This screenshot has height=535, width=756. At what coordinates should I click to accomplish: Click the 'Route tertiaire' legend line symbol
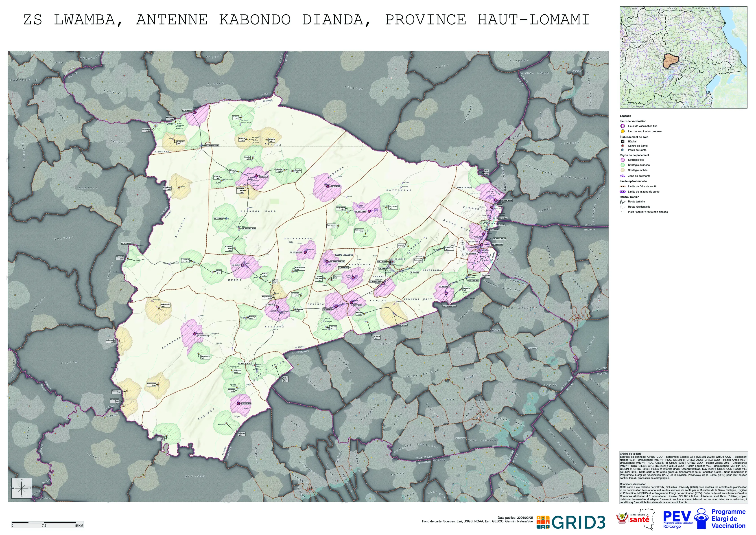point(623,202)
